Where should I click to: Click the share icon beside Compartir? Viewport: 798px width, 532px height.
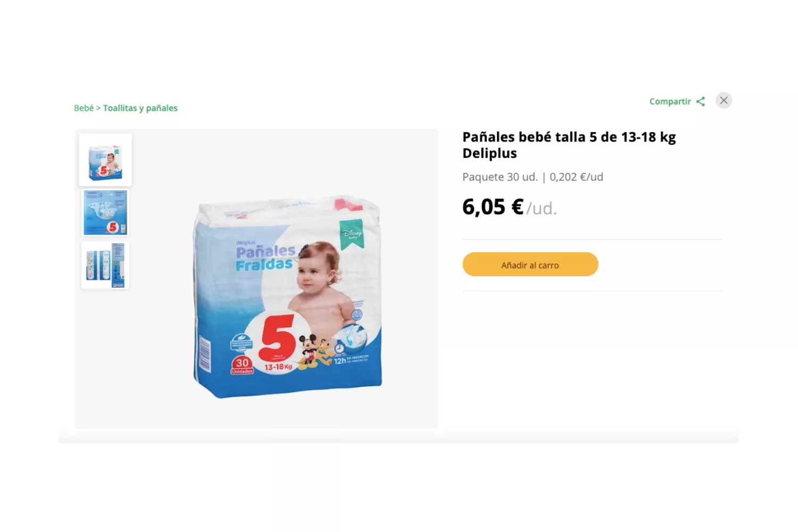pos(701,102)
